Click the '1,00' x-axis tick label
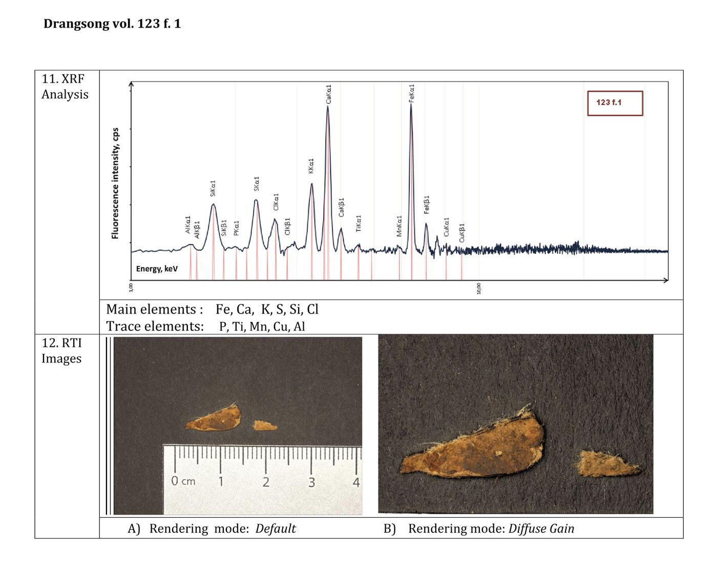Viewport: 717px width, 588px height. tap(131, 288)
